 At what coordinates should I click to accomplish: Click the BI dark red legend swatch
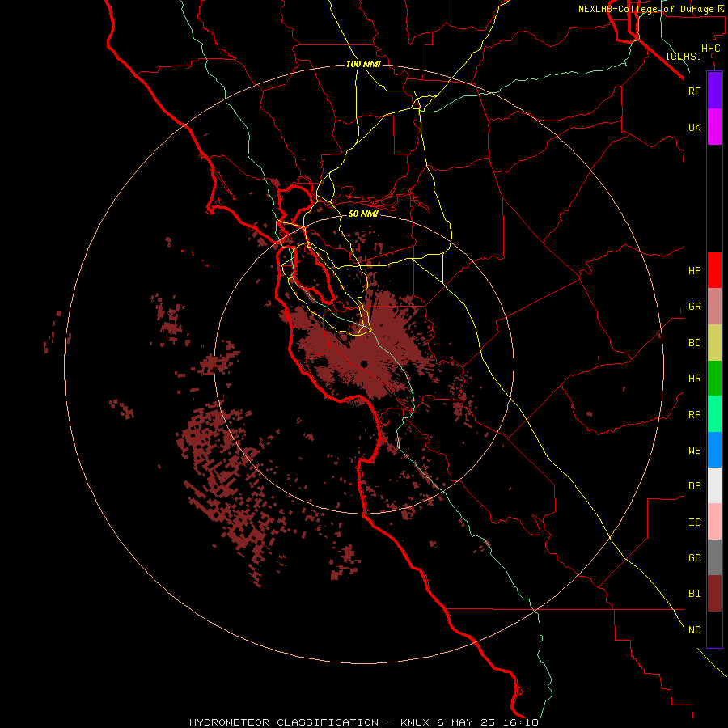[x=714, y=594]
